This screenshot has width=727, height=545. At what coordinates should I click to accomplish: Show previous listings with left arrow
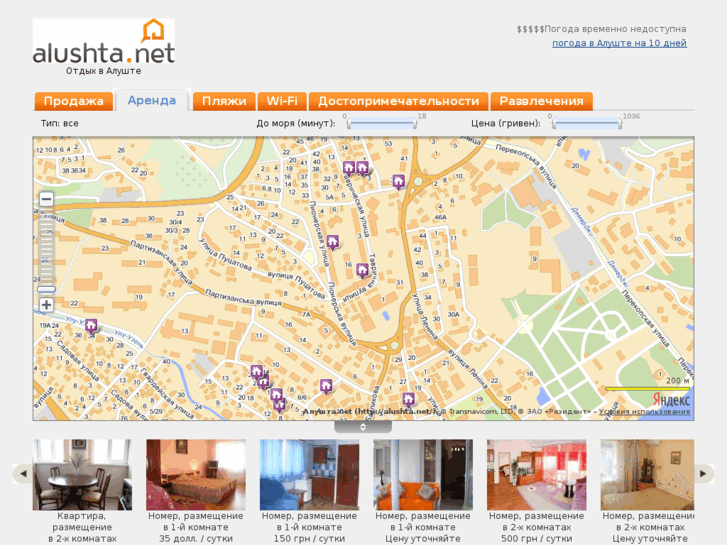tap(23, 474)
